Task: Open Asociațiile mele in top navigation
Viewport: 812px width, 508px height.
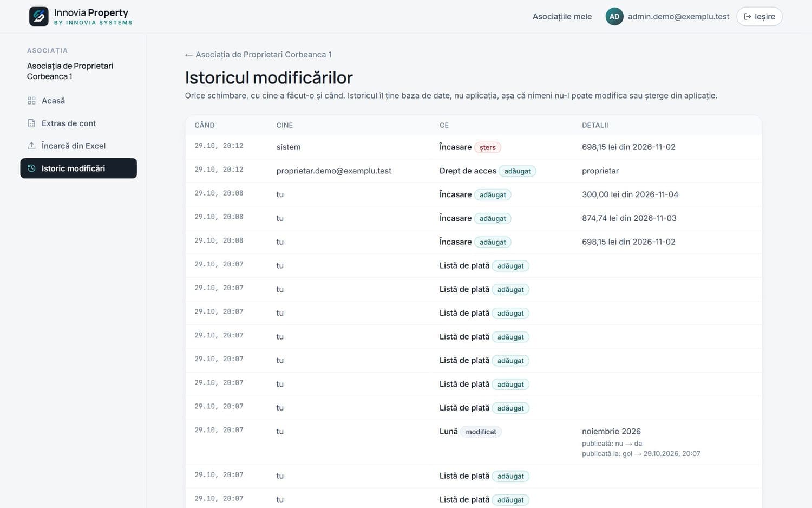Action: click(x=562, y=16)
